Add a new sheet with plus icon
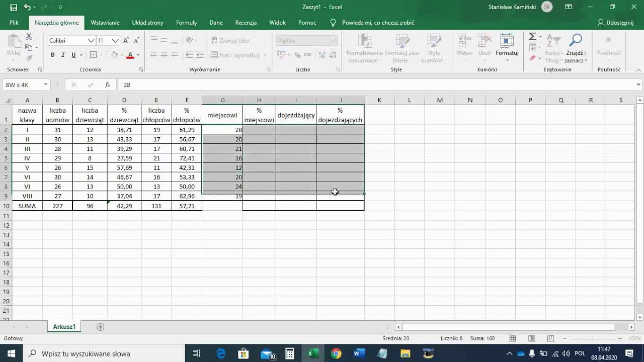644x362 pixels. coord(100,327)
